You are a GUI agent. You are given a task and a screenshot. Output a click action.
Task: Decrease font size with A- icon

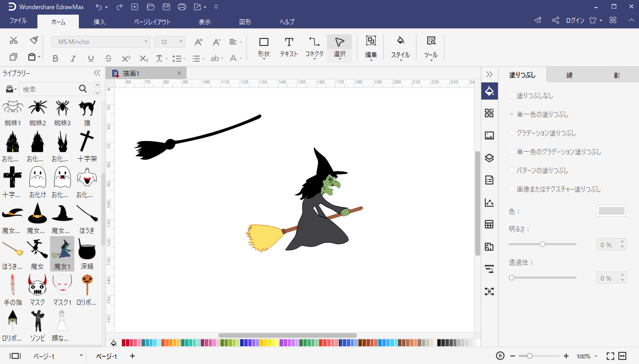tap(216, 42)
